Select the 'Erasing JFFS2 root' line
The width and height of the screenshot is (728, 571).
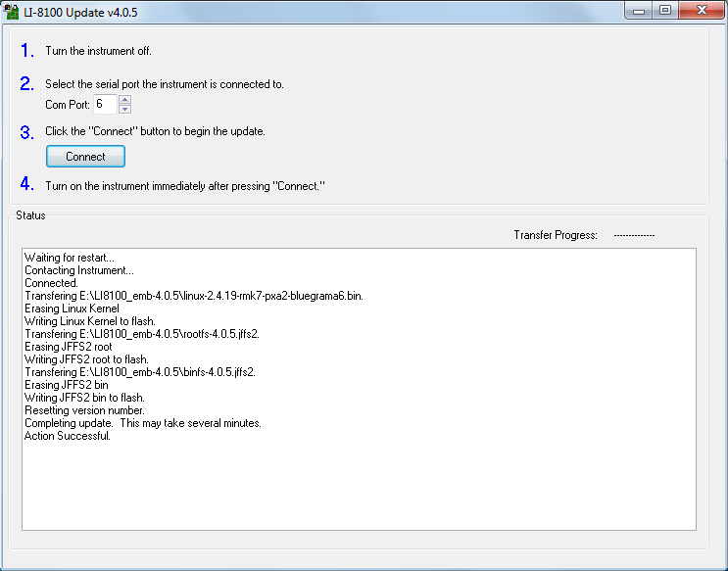(x=68, y=347)
